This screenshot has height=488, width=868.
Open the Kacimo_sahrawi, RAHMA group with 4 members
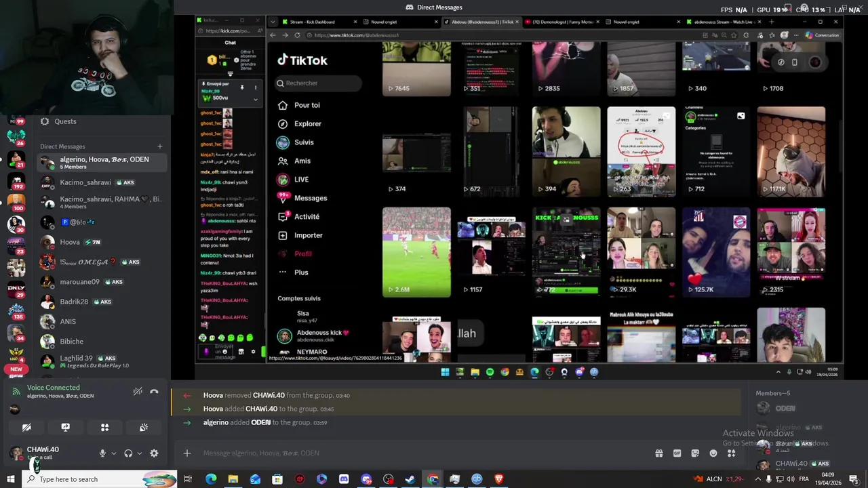(102, 202)
